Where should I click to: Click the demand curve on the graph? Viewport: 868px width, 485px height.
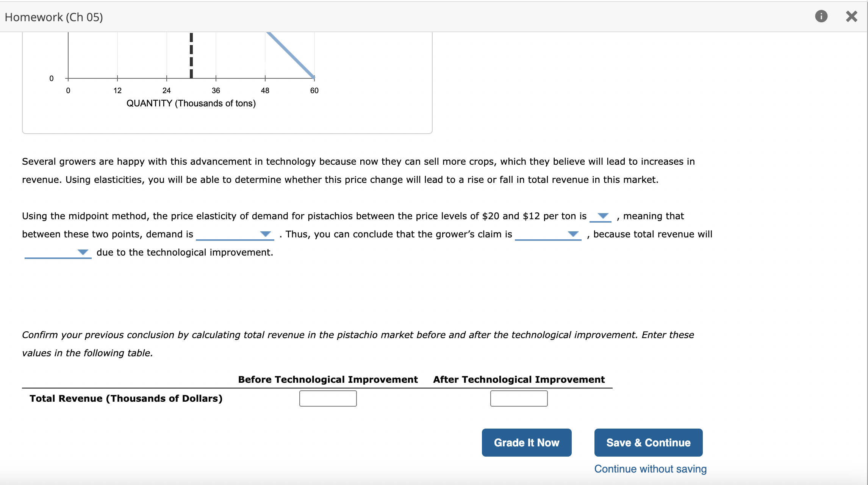point(292,55)
